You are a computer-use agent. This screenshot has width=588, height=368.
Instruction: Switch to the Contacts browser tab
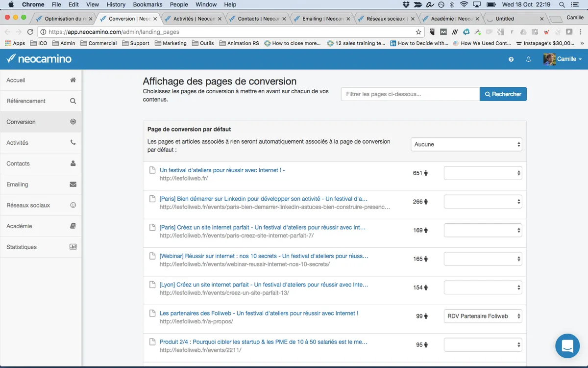[258, 19]
